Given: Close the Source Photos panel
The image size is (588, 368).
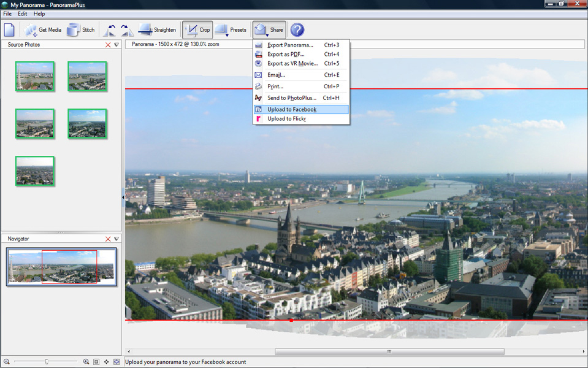Looking at the screenshot, I should pos(109,45).
